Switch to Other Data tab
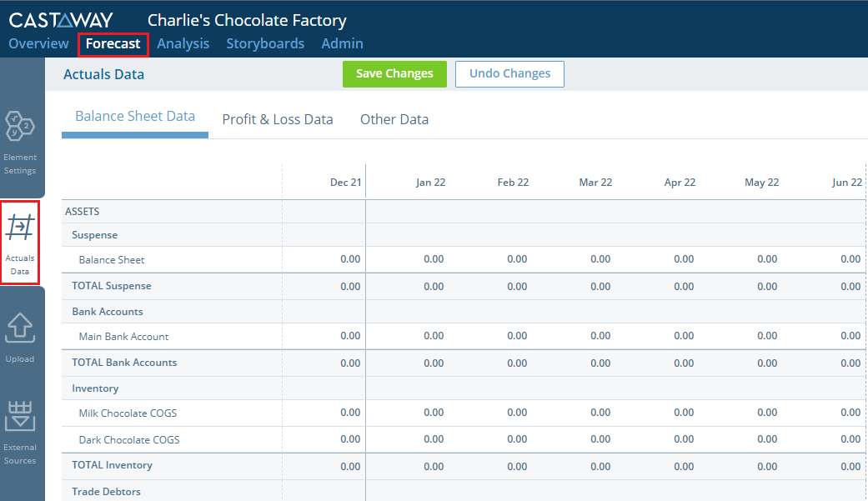 (394, 119)
